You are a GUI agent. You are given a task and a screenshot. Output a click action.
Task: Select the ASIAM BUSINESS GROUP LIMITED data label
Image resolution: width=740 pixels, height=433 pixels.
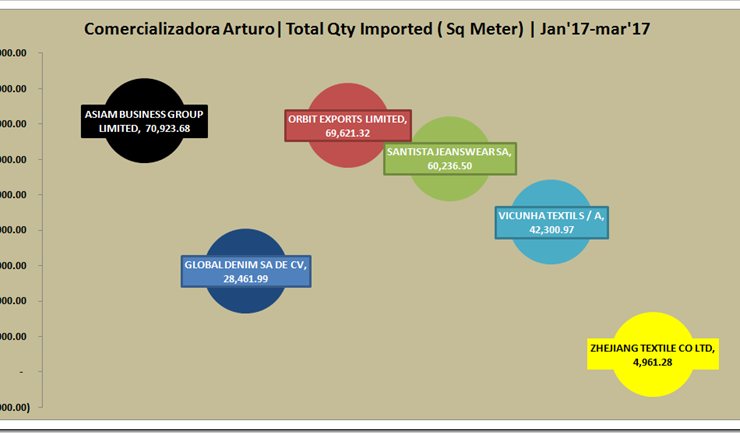(144, 121)
